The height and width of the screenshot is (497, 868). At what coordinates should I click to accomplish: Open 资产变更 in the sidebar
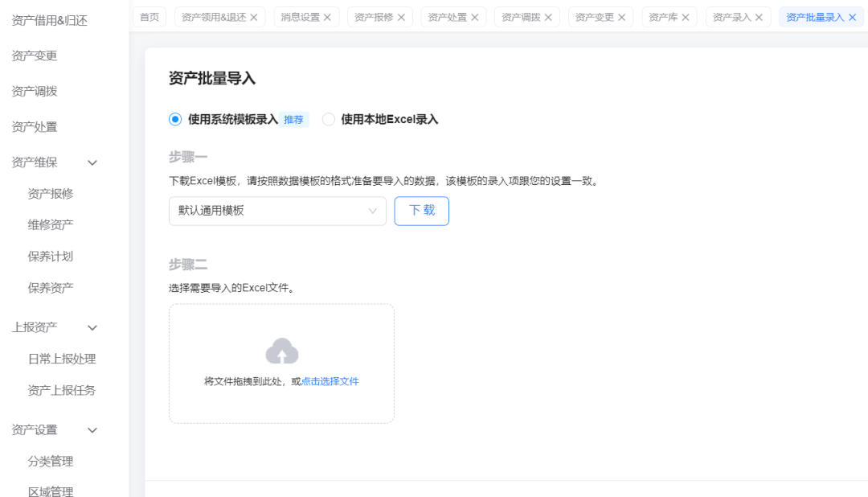[x=35, y=55]
